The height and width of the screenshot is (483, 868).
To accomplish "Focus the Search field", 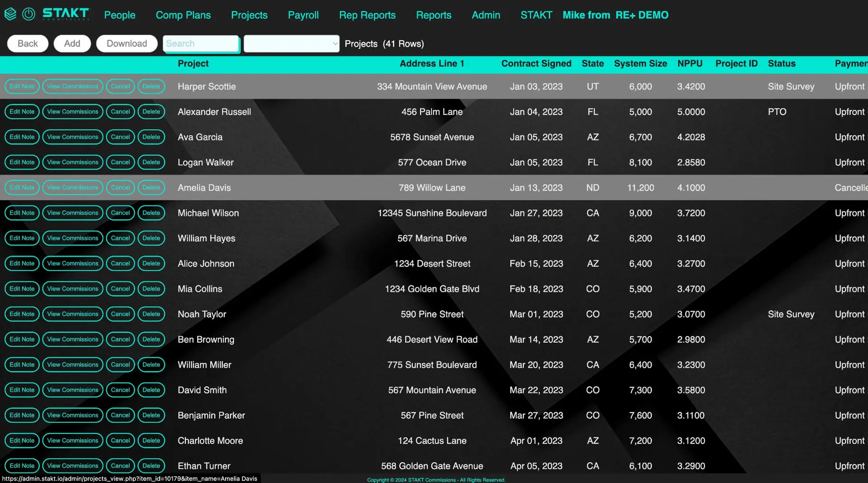I will pyautogui.click(x=201, y=43).
